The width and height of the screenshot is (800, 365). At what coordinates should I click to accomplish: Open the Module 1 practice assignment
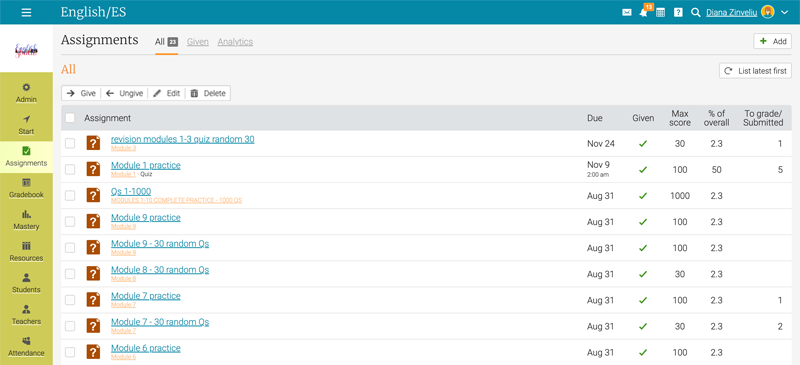[146, 165]
